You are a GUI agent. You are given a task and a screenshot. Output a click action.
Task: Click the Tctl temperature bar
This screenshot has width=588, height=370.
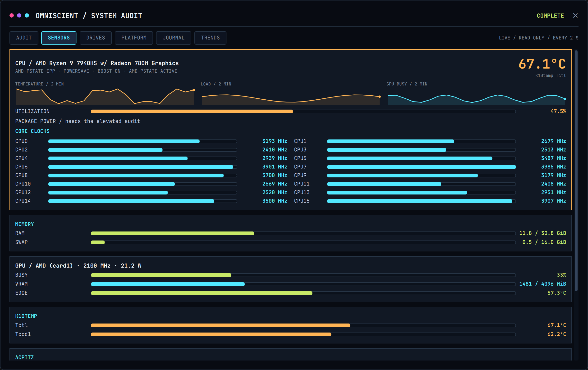303,326
